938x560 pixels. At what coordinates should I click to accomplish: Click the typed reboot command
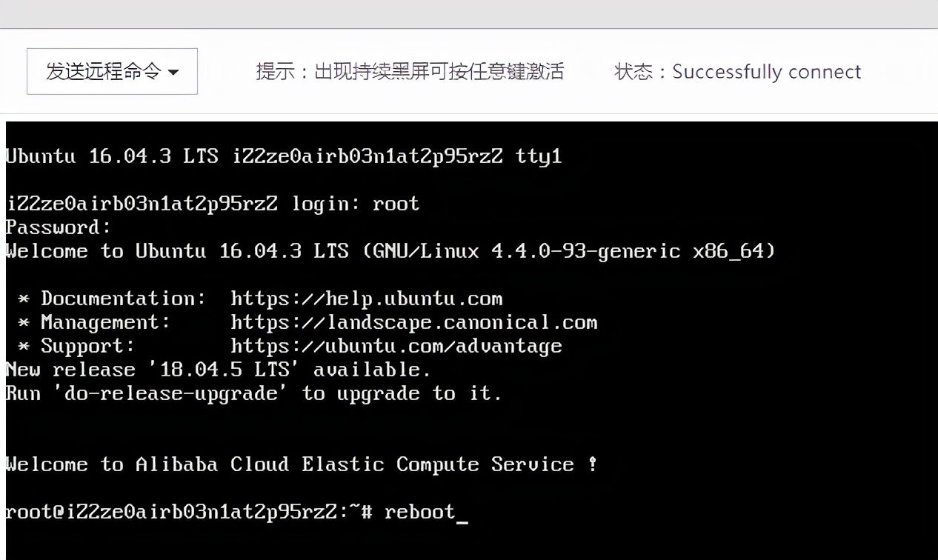419,512
